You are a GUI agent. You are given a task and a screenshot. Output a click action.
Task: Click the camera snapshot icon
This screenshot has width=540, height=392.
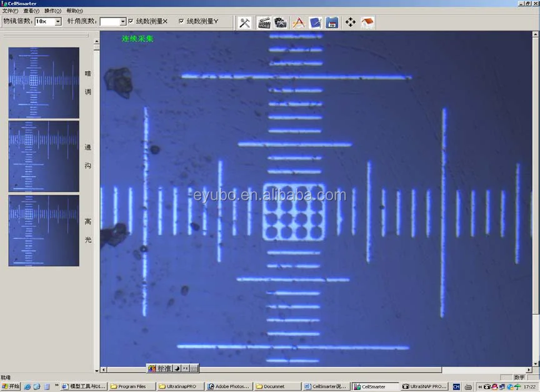coord(281,22)
